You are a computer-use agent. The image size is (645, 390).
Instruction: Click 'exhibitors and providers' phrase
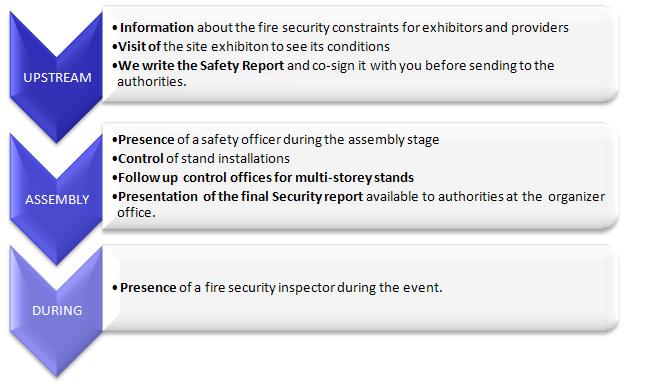click(495, 28)
